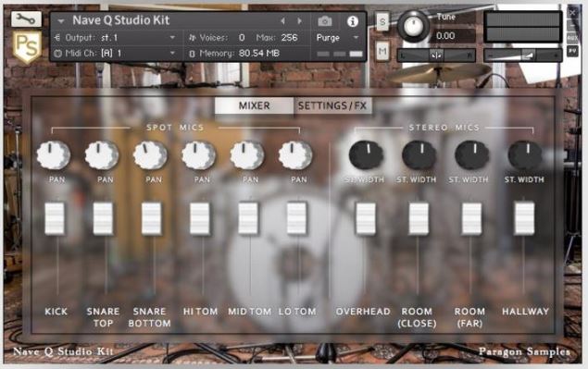Image resolution: width=588 pixels, height=369 pixels.
Task: Toggle the PV button
Action: [572, 51]
